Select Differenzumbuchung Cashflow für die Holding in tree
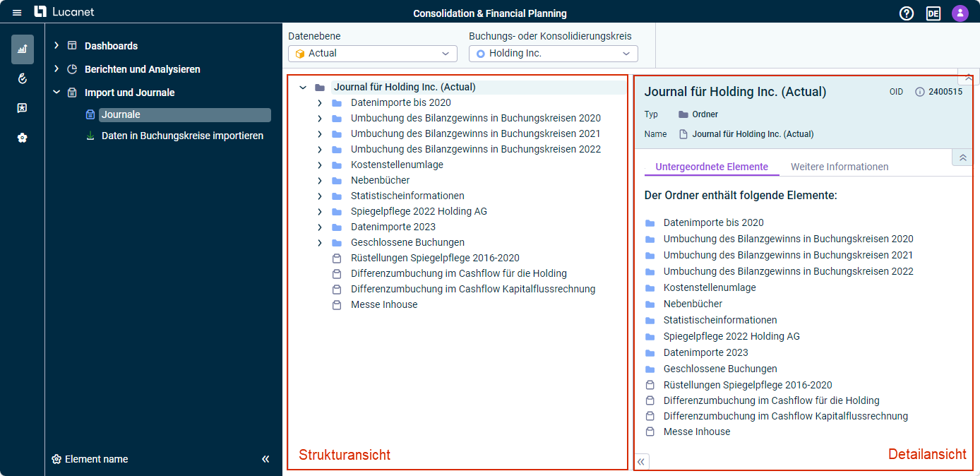Screen dimensions: 980x476 (x=459, y=274)
